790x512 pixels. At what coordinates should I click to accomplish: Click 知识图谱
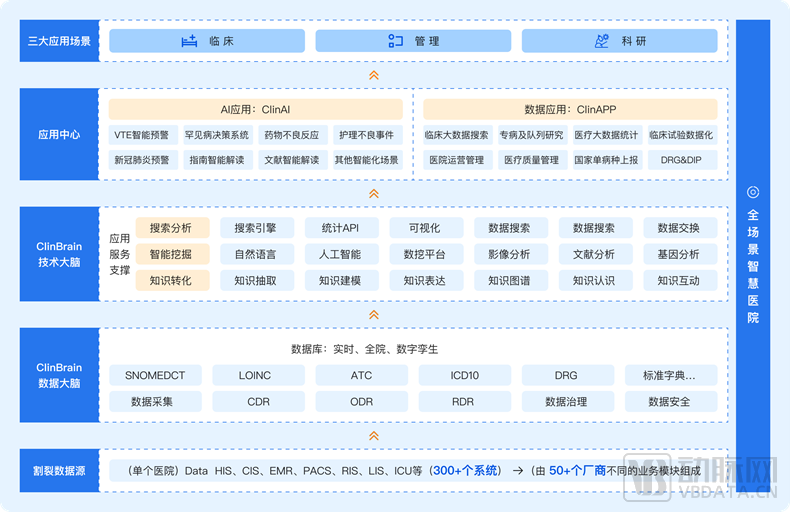(x=511, y=281)
